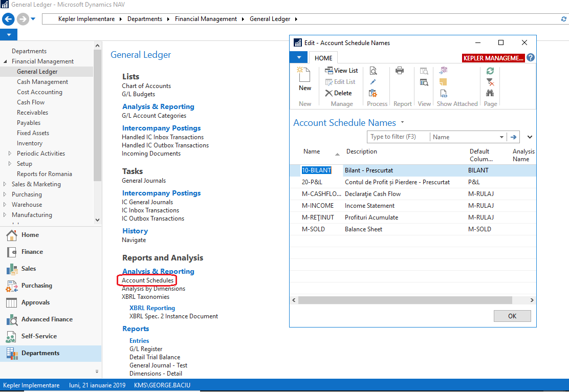Open the Chart of Accounts link
This screenshot has width=569, height=392.
click(x=146, y=86)
